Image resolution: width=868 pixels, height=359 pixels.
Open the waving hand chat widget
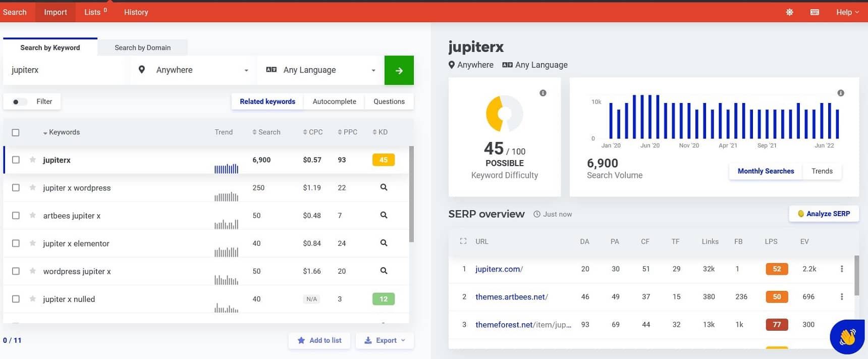(847, 337)
